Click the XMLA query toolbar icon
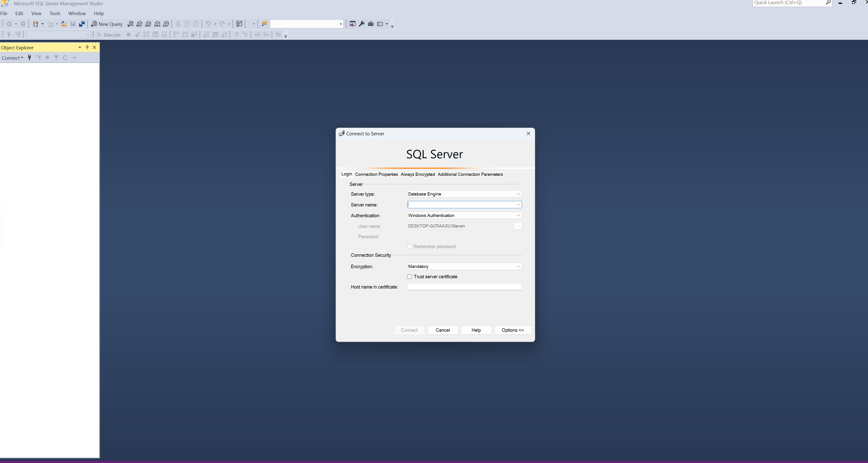This screenshot has height=463, width=868. click(x=157, y=24)
